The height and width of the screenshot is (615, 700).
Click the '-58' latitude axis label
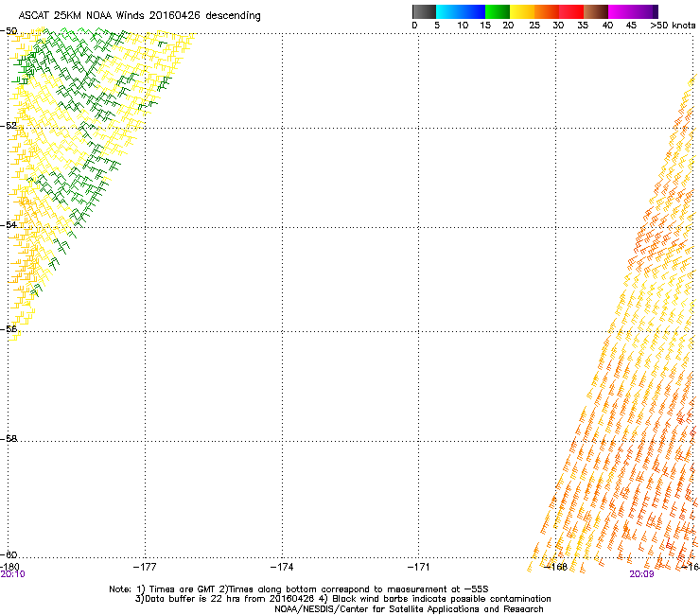click(x=9, y=439)
